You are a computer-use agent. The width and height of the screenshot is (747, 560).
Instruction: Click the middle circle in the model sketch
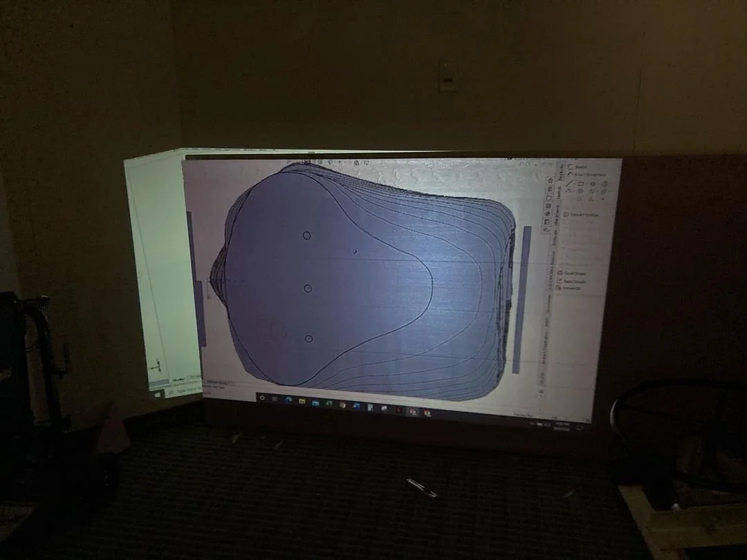point(308,288)
